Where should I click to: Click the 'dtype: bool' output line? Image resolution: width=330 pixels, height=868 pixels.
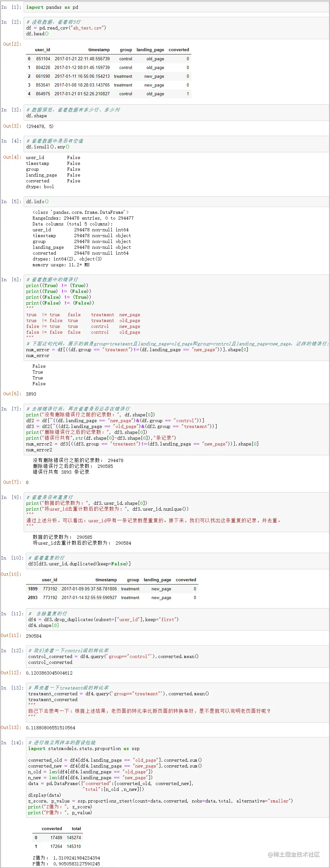coord(40,187)
